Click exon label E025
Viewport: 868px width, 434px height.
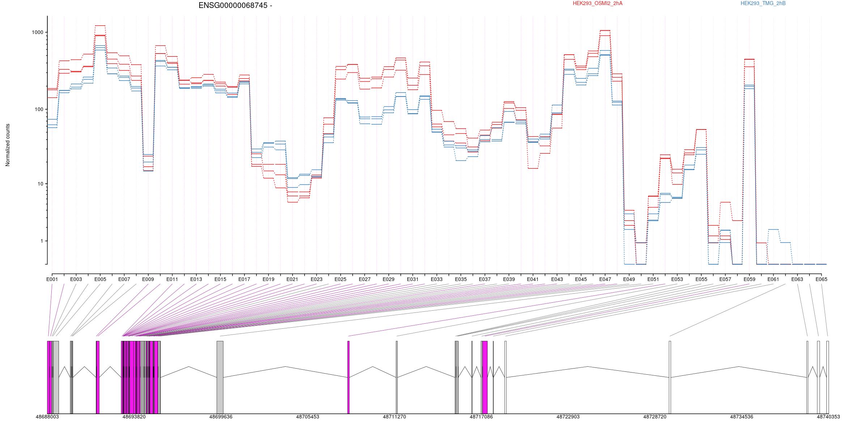coord(340,279)
